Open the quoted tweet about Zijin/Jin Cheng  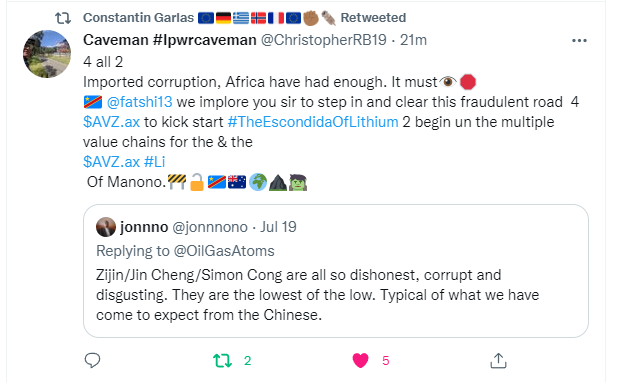point(336,271)
